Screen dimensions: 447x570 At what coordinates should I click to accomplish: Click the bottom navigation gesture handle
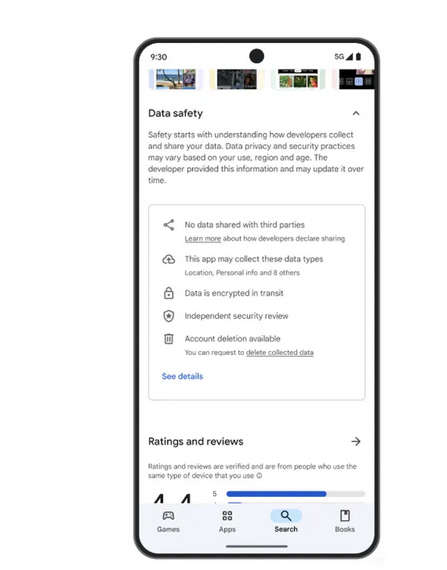257,546
